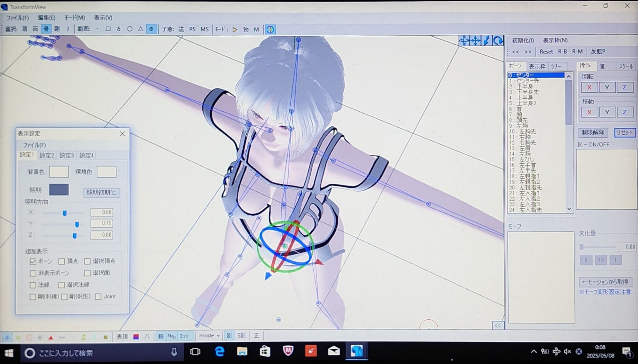This screenshot has height=364, width=638.
Task: Select bone 6 : 首 in list
Action: tap(536, 109)
